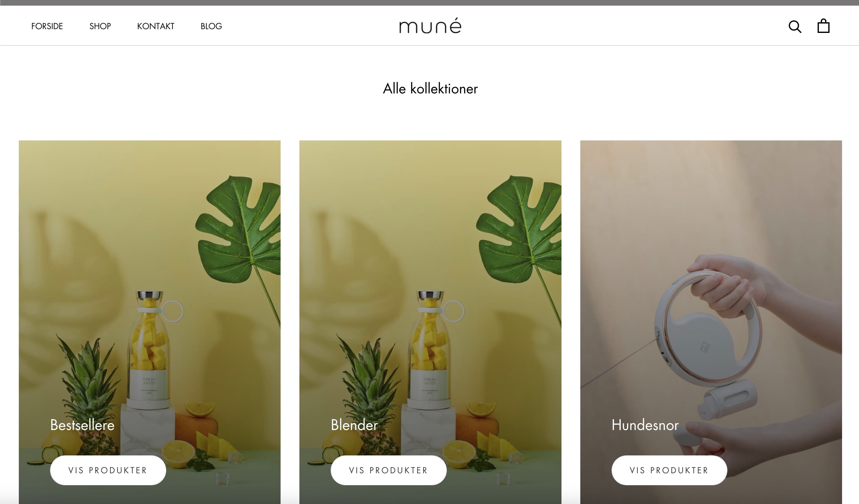Open the shopping bag cart icon
The width and height of the screenshot is (859, 504).
pyautogui.click(x=823, y=26)
